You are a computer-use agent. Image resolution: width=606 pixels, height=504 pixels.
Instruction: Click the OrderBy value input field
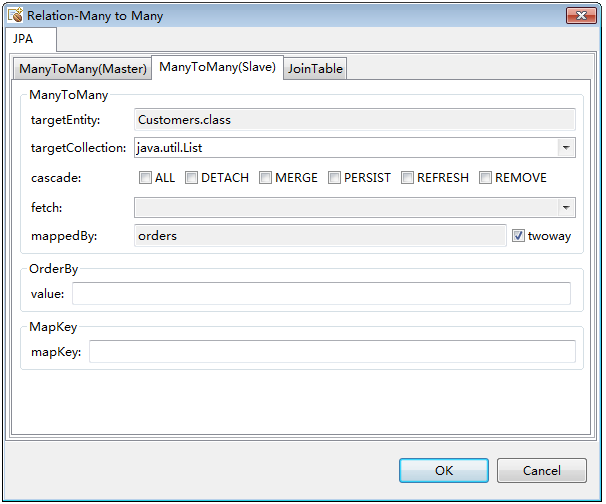(321, 293)
